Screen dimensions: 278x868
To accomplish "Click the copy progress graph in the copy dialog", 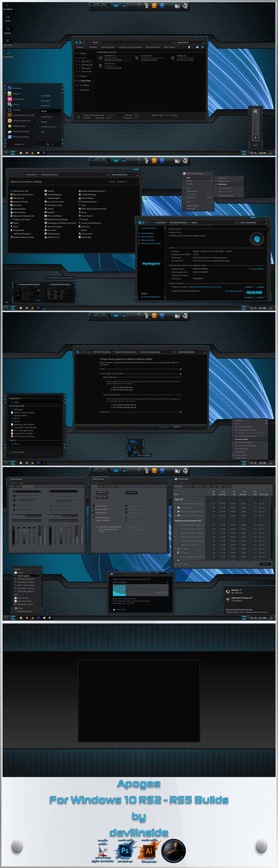I will 141,590.
